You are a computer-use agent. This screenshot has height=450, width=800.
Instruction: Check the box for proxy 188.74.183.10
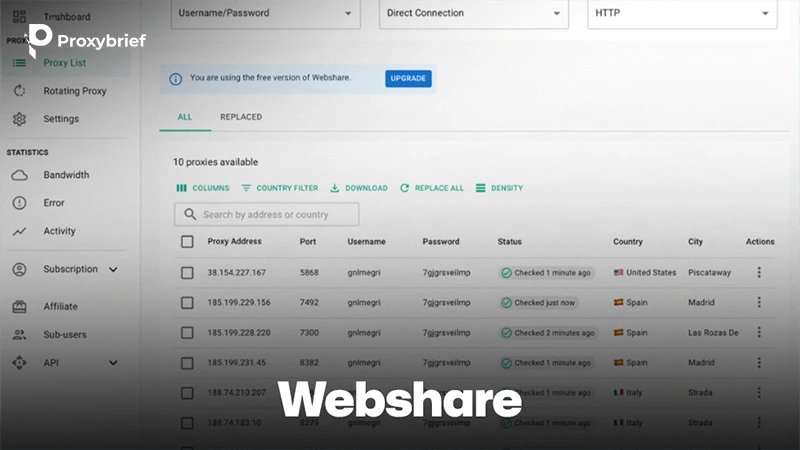point(187,423)
